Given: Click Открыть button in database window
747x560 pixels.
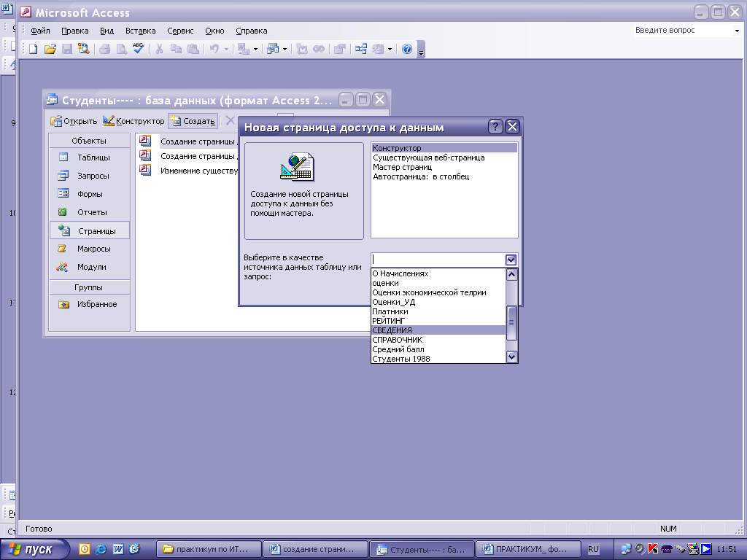Looking at the screenshot, I should click(74, 121).
